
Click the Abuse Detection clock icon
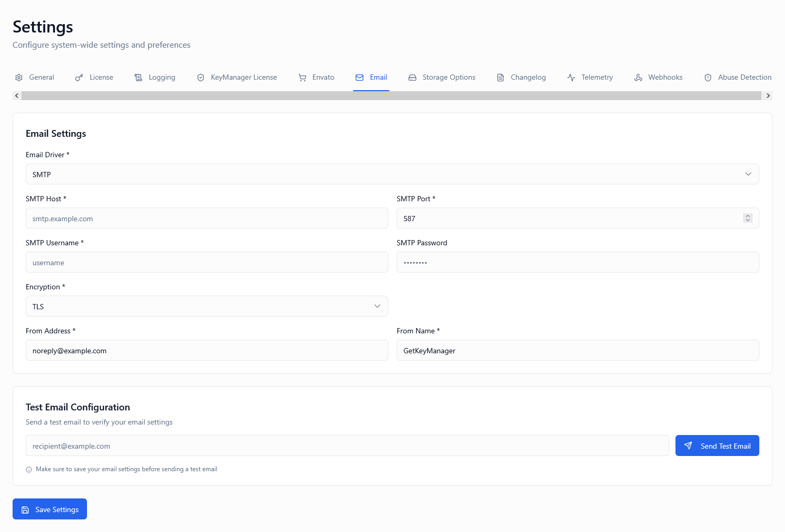pyautogui.click(x=708, y=77)
